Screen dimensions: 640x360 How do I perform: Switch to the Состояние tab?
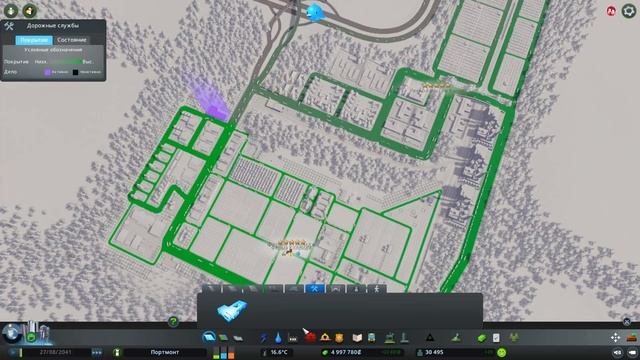pyautogui.click(x=71, y=40)
